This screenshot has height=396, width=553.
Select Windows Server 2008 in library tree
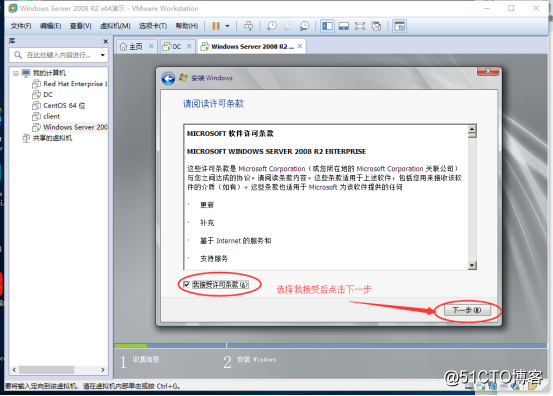click(x=75, y=127)
